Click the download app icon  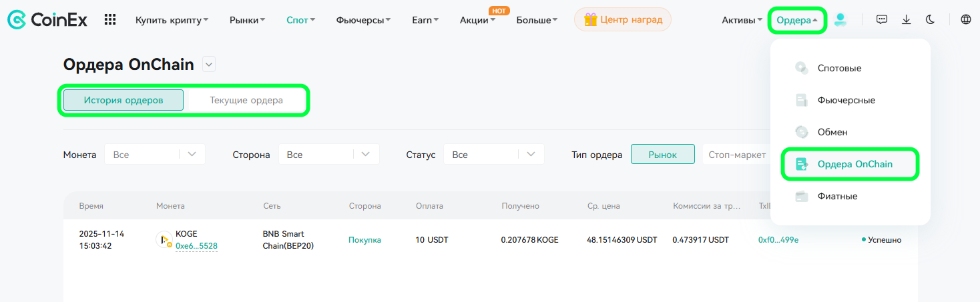(x=906, y=20)
